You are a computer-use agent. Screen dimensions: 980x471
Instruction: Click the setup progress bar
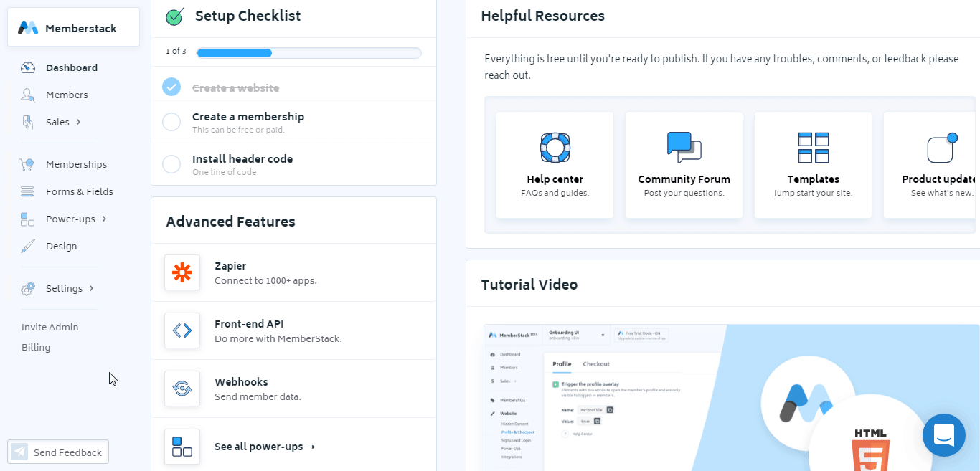(308, 52)
